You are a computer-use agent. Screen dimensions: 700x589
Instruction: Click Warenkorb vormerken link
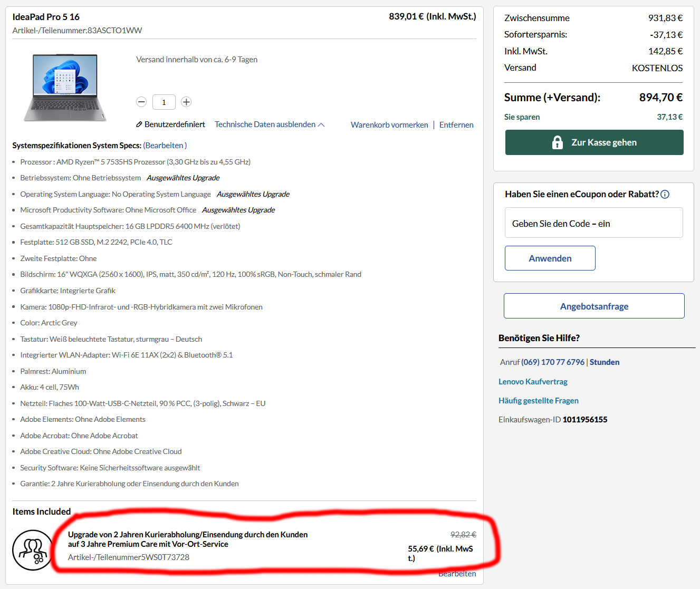[389, 125]
